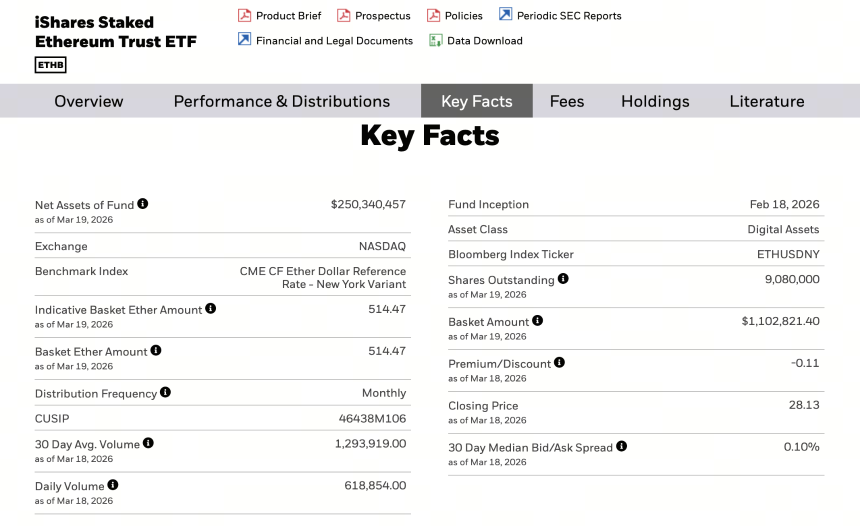The image size is (860, 526).
Task: Click the 618,854.00 daily volume value
Action: pyautogui.click(x=375, y=485)
